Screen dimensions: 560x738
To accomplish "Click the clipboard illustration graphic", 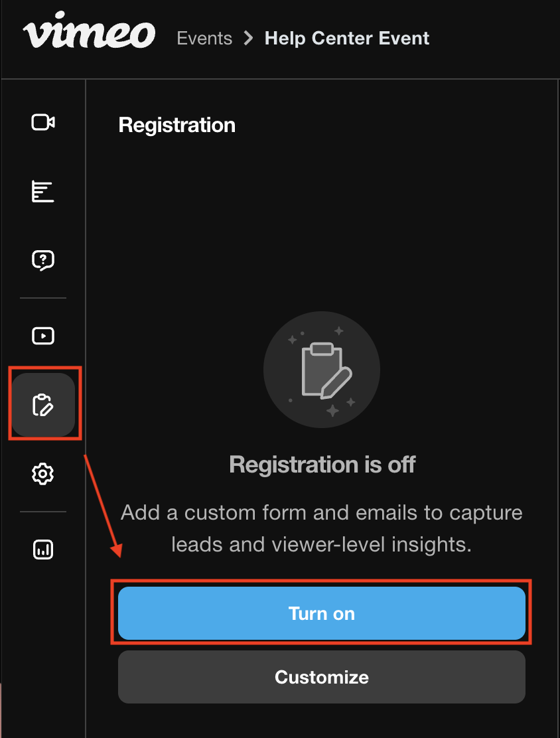I will (x=322, y=370).
